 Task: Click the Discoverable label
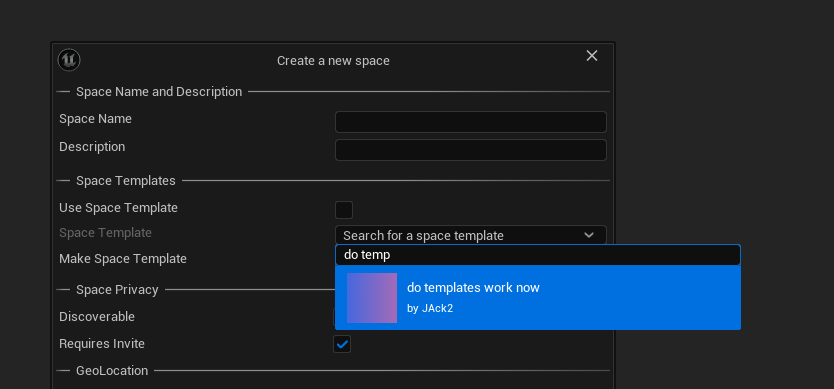tap(97, 317)
